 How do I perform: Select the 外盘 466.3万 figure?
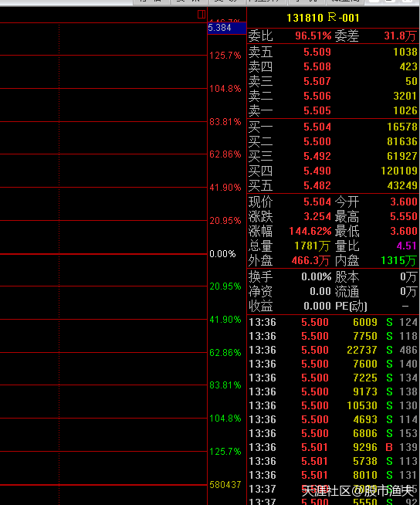click(310, 260)
